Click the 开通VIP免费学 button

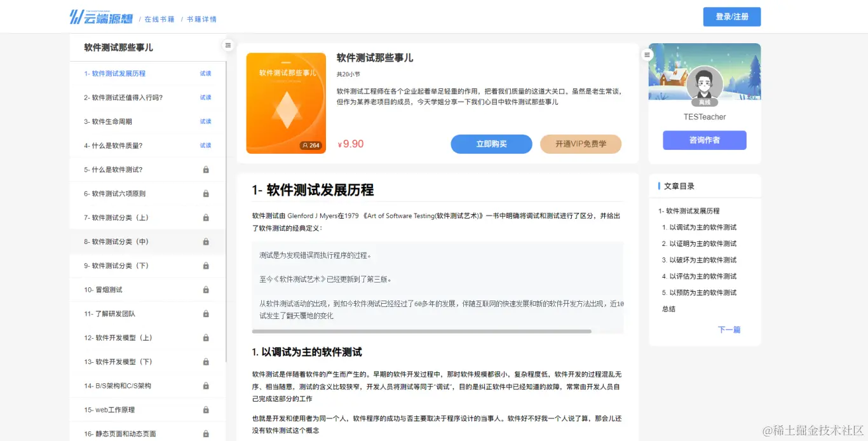[x=581, y=144]
